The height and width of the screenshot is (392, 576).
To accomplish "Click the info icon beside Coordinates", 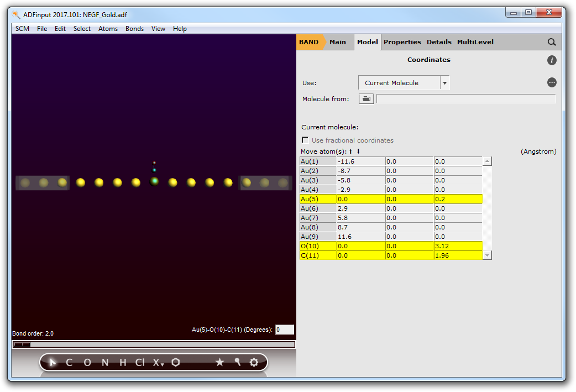I will click(551, 60).
